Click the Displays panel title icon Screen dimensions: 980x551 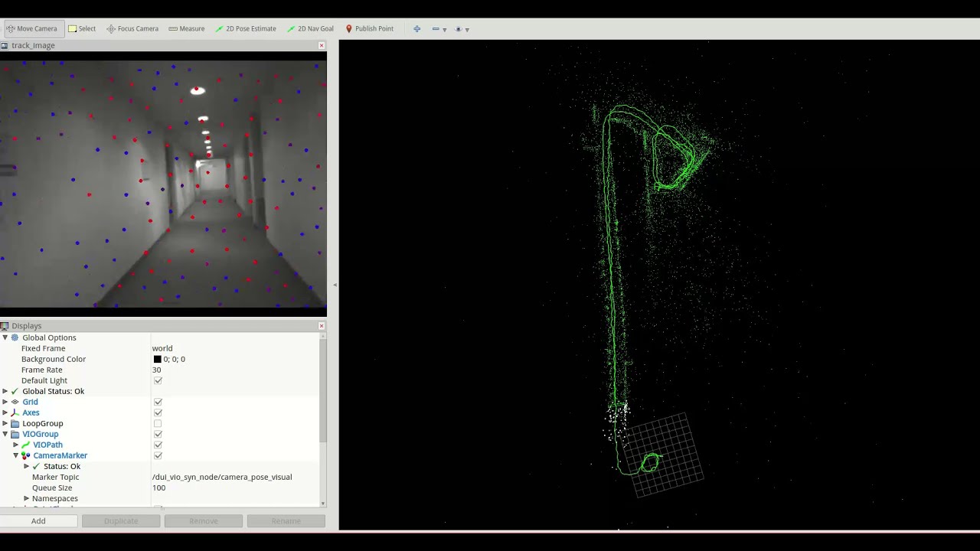click(5, 326)
